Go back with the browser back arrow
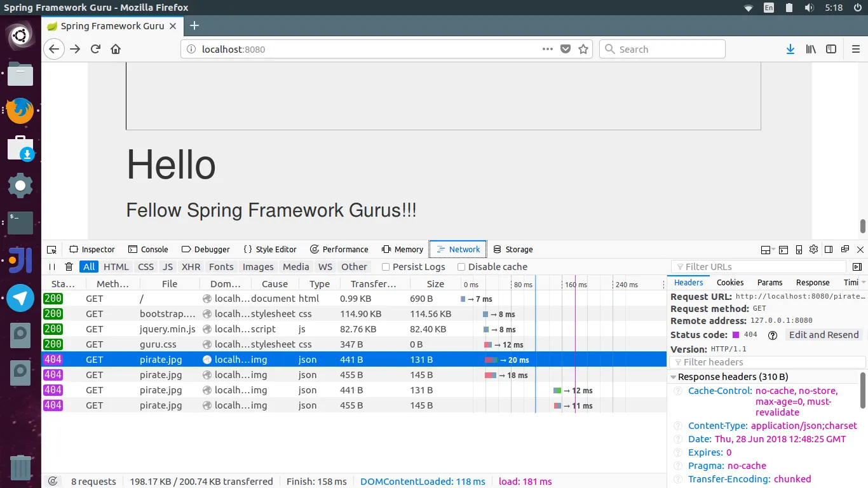This screenshot has height=488, width=868. tap(54, 49)
